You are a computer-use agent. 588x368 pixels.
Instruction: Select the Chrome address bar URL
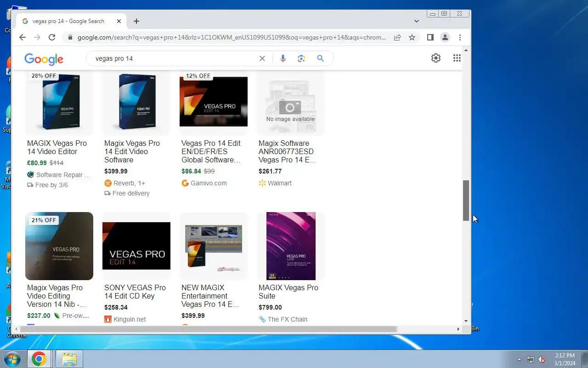tap(232, 38)
